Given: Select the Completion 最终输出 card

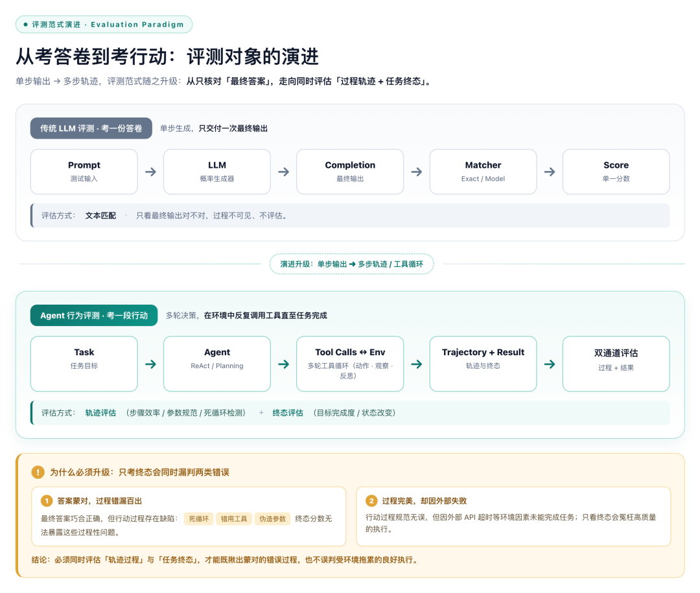Looking at the screenshot, I should (x=350, y=172).
